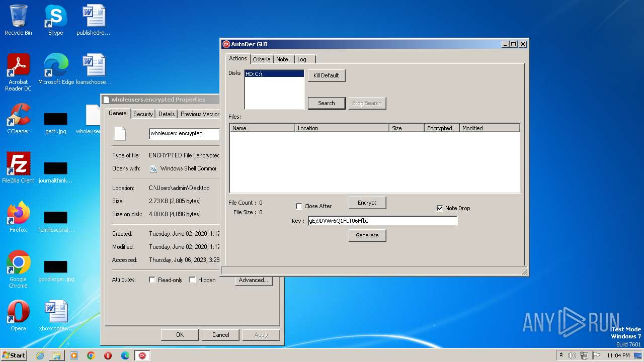This screenshot has width=644, height=362.
Task: Click the Search button in AutoDec
Action: (327, 103)
